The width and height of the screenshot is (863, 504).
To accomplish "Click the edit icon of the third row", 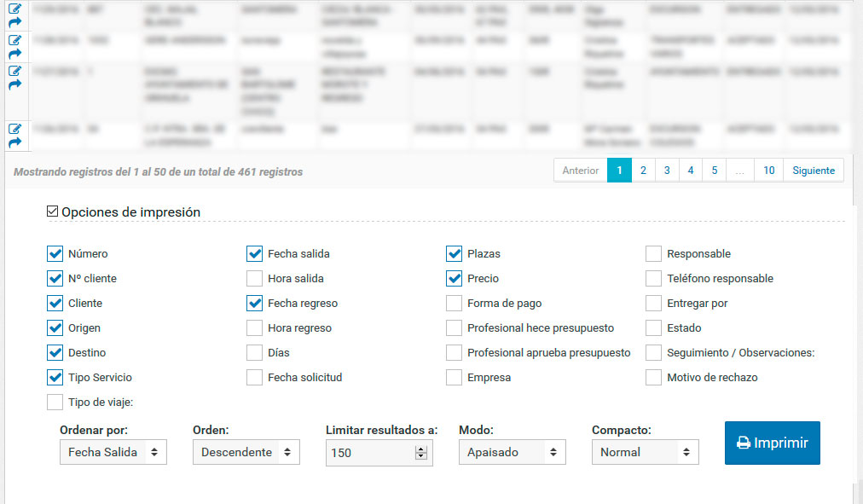I will [14, 71].
